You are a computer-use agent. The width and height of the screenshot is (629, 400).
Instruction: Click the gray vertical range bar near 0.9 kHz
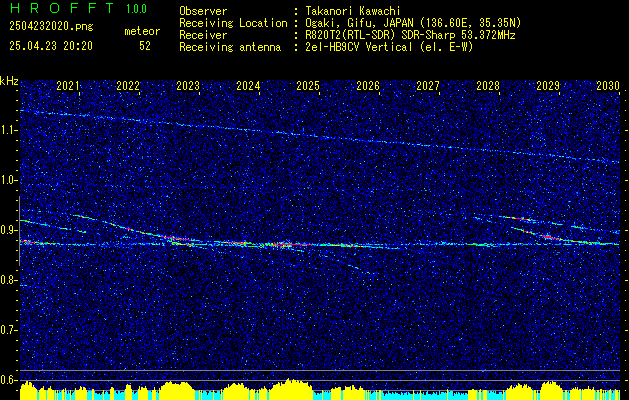tap(19, 231)
